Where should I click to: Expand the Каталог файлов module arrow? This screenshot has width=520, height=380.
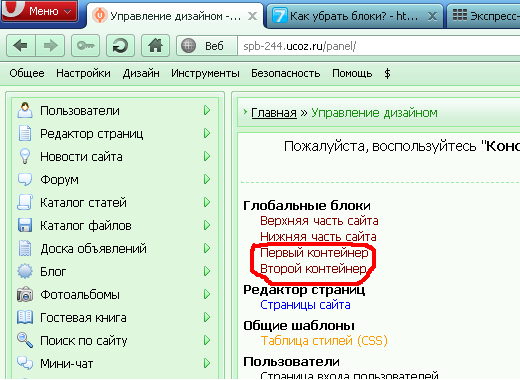pyautogui.click(x=207, y=225)
